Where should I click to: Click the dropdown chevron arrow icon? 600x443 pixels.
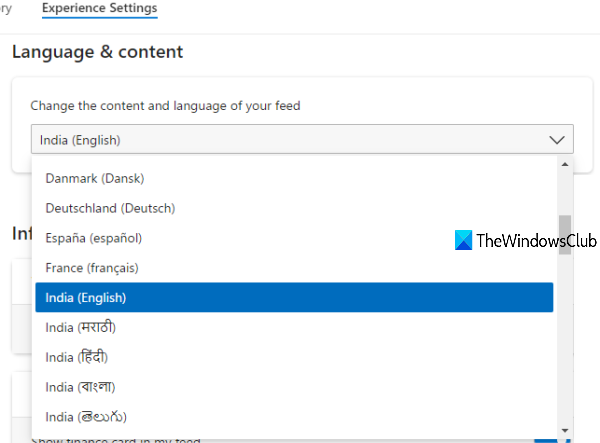point(556,140)
